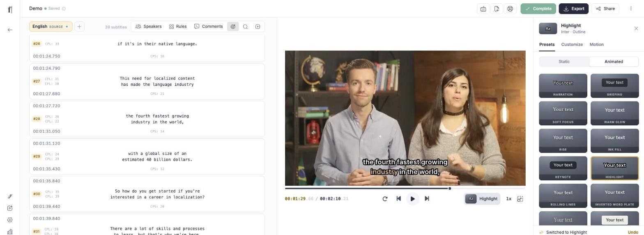The height and width of the screenshot is (235, 644).
Task: Select subtitle #28 'the fourth fastest growing'
Action: pos(157,116)
